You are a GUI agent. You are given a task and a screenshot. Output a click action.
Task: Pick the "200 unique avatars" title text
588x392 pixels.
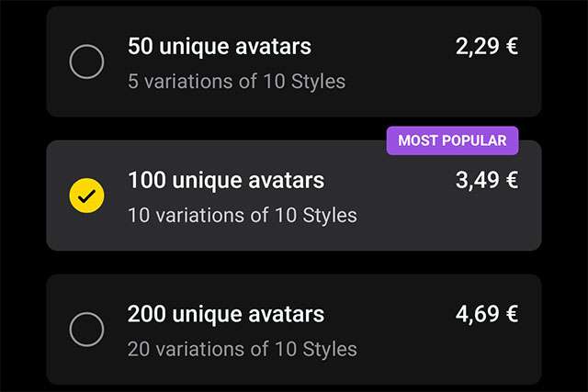point(226,314)
